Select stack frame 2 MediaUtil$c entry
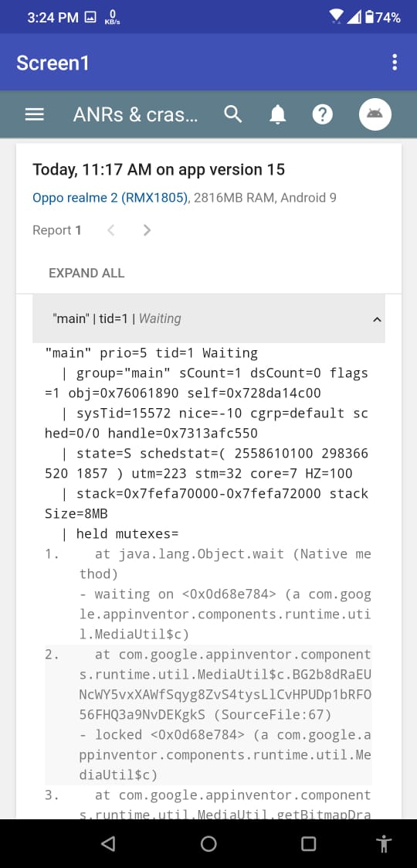The width and height of the screenshot is (417, 868). tap(208, 715)
